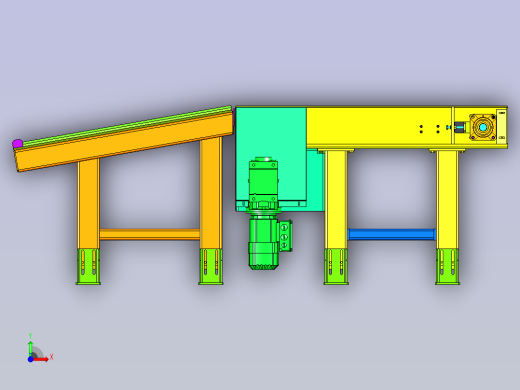Image resolution: width=520 pixels, height=390 pixels.
Task: Pick mounting holes on yellow frame side
Action: [x=430, y=129]
